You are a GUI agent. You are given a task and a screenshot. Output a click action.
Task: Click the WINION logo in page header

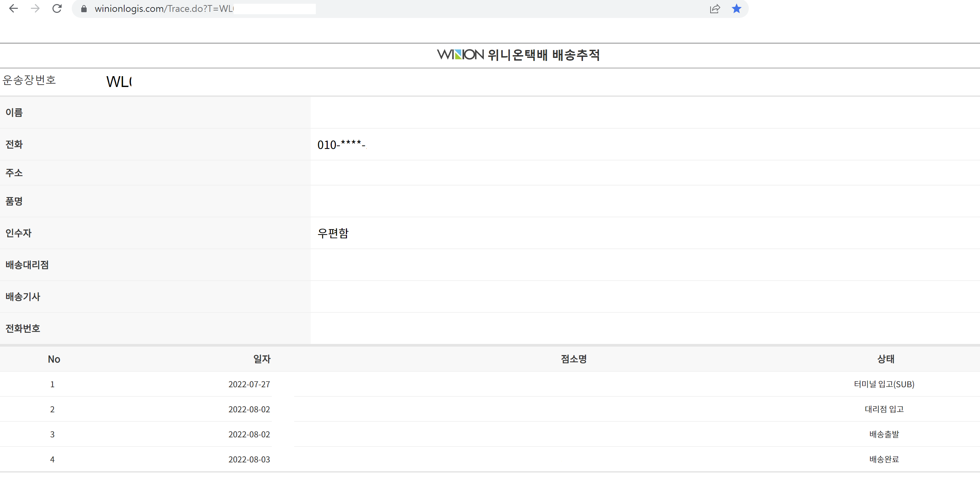tap(460, 54)
